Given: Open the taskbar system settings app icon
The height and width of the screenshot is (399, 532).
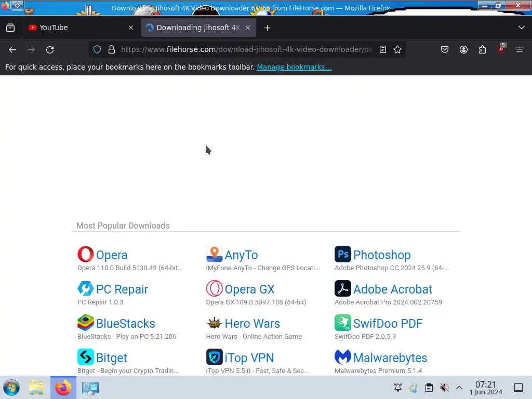Looking at the screenshot, I should pyautogui.click(x=90, y=388).
